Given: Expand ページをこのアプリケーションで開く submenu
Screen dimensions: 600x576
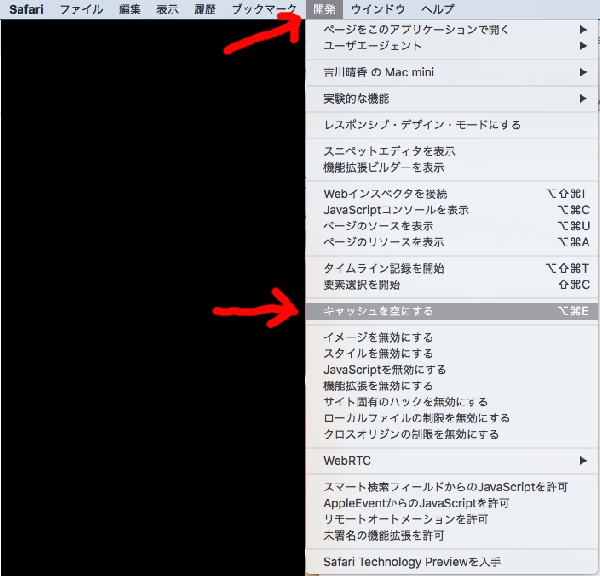Looking at the screenshot, I should pyautogui.click(x=452, y=29).
